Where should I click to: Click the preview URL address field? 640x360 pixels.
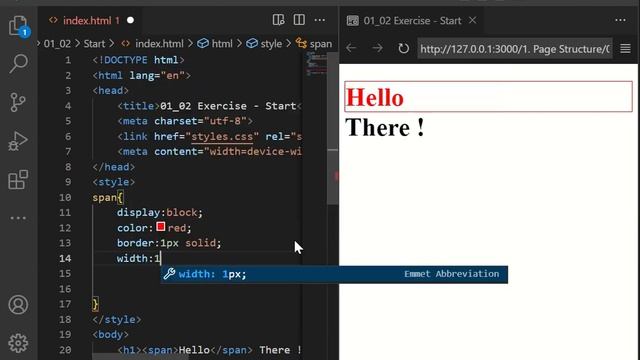515,49
